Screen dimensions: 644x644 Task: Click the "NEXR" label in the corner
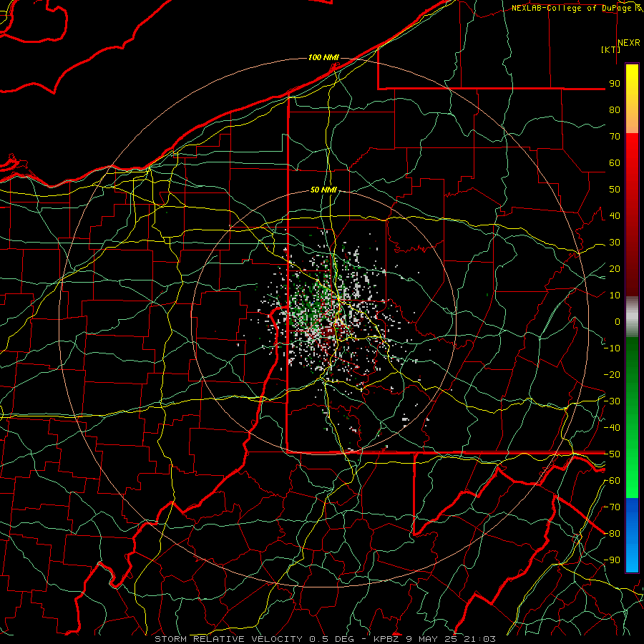point(628,43)
